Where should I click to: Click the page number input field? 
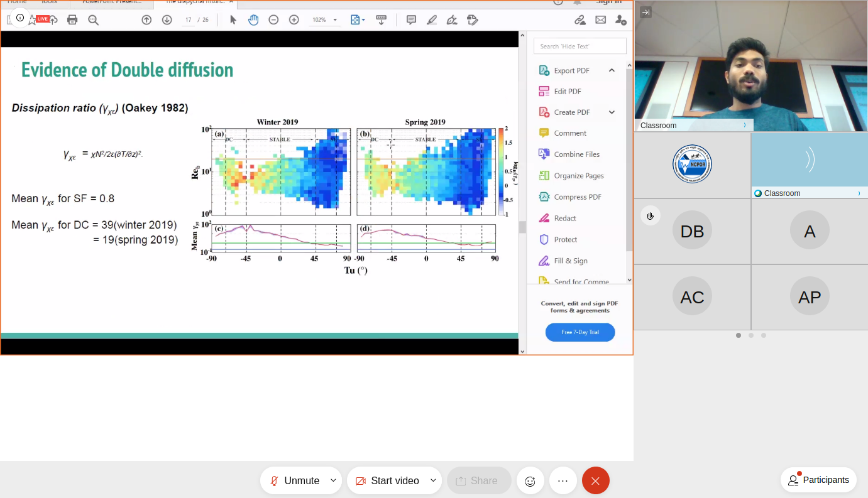pyautogui.click(x=189, y=20)
